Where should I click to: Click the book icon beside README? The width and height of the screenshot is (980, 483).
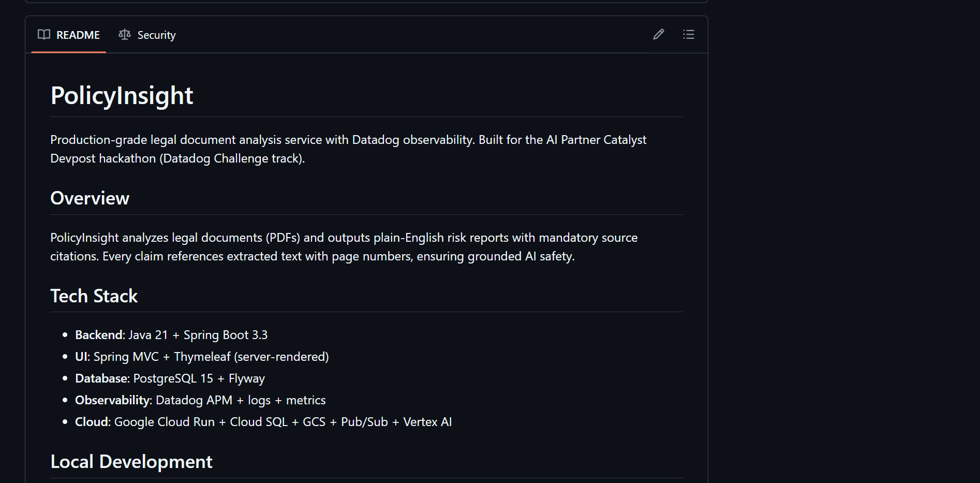[44, 35]
